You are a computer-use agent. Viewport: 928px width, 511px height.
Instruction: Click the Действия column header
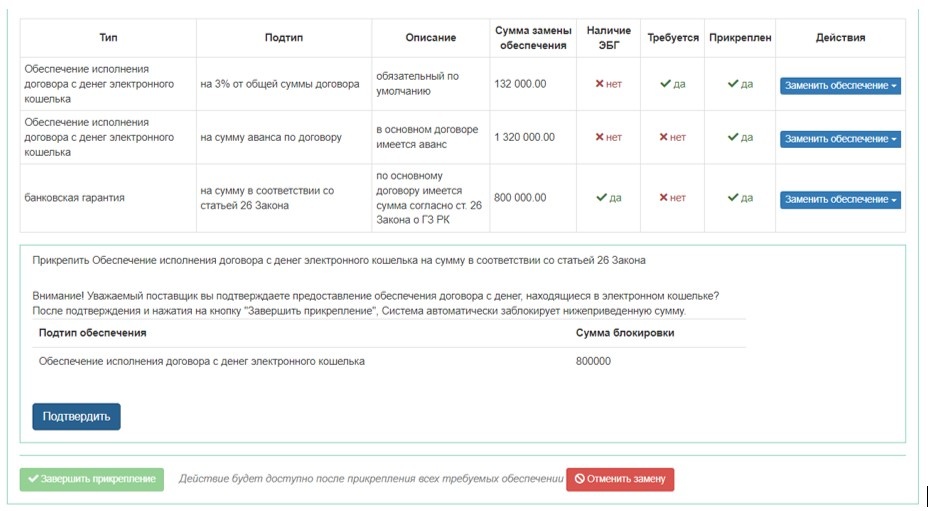coord(840,38)
